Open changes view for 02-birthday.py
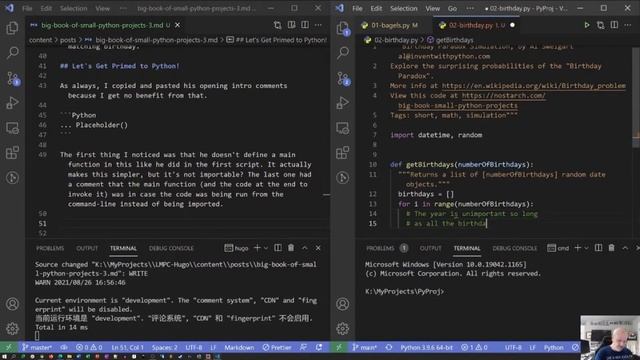 (600, 25)
